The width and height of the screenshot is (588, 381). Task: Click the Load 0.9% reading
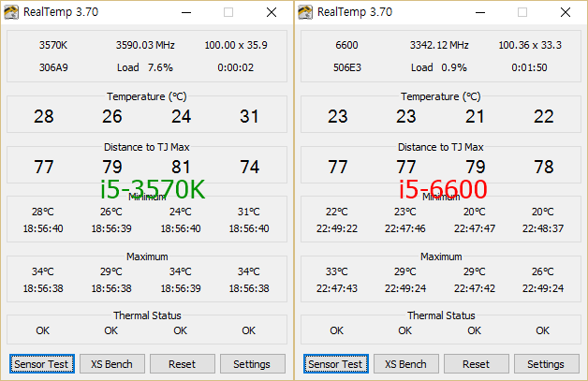[439, 67]
